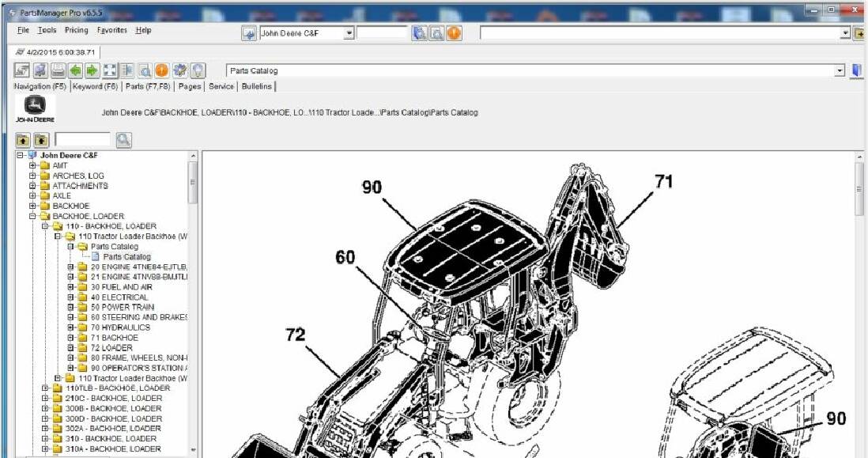Click the small field right of the catalog selector
The width and height of the screenshot is (868, 458).
(x=382, y=33)
